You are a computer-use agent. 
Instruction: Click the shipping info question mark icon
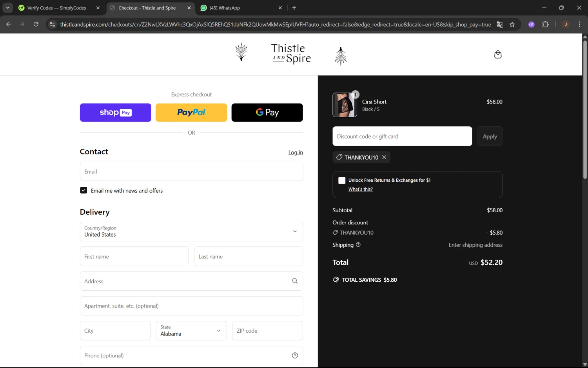[x=358, y=245]
